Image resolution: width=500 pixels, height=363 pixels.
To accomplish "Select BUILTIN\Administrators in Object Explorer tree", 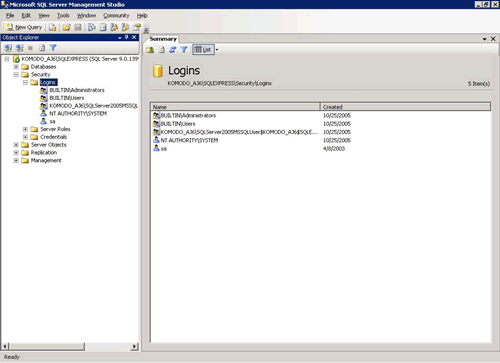I will pyautogui.click(x=77, y=90).
